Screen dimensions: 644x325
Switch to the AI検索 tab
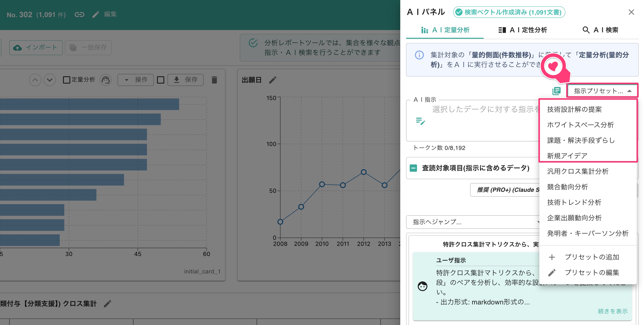point(600,30)
